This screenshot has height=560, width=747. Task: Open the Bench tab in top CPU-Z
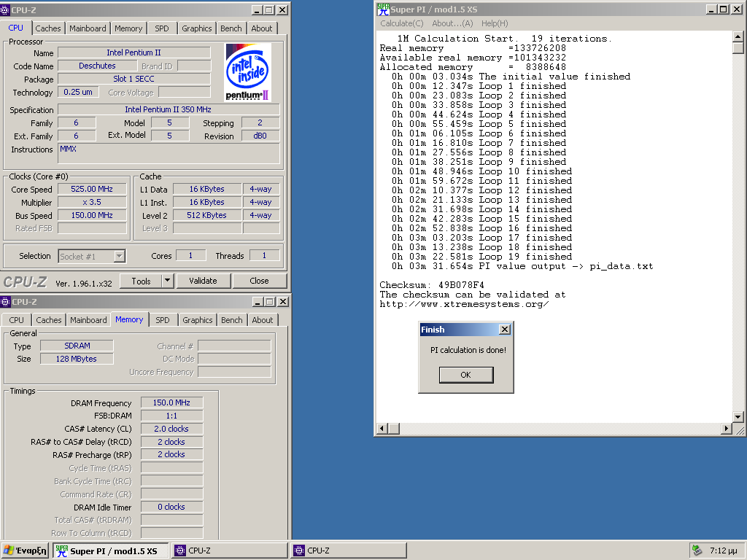coord(231,28)
